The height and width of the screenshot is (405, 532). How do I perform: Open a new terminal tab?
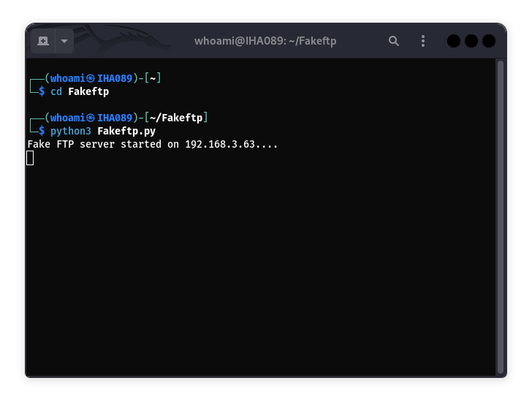coord(43,41)
